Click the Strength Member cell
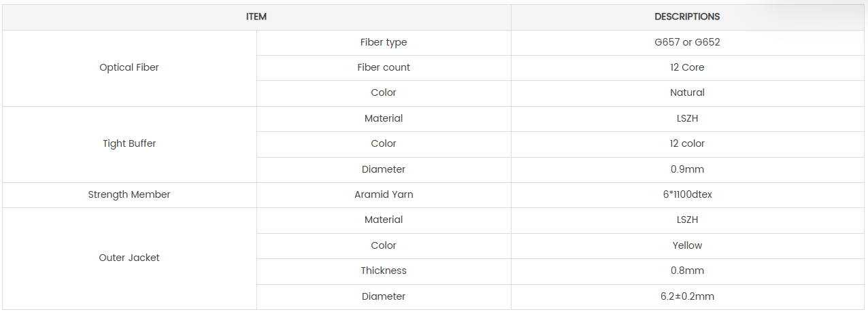 pyautogui.click(x=129, y=194)
